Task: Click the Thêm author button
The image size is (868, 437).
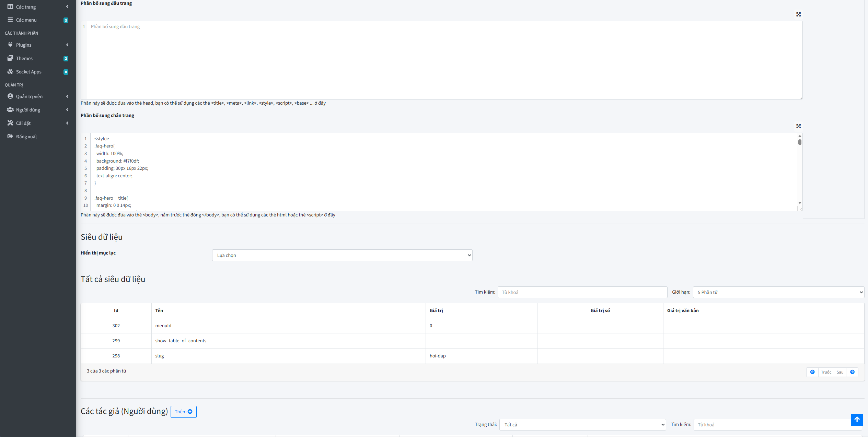Action: [x=183, y=412]
